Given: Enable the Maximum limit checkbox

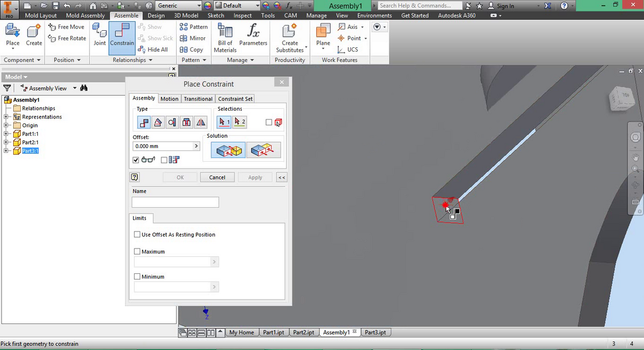Looking at the screenshot, I should coord(137,251).
